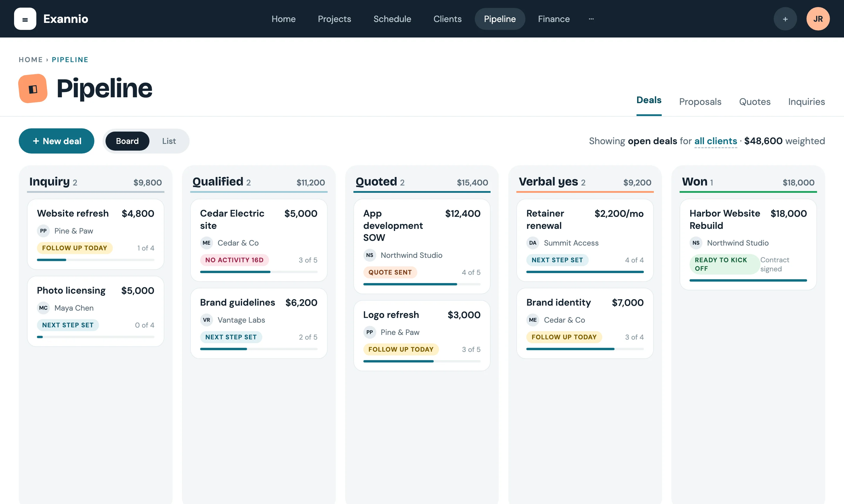Click PIPELINE in the breadcrumb
The height and width of the screenshot is (504, 844).
point(70,60)
